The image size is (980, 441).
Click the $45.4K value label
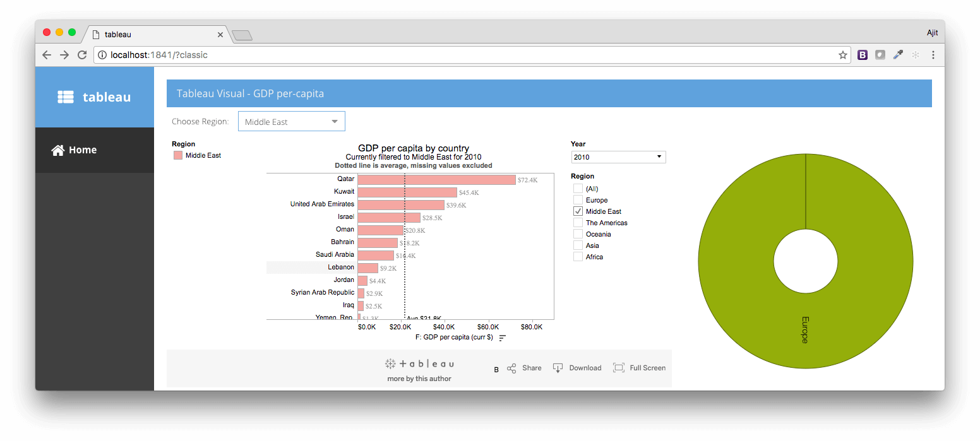(469, 193)
